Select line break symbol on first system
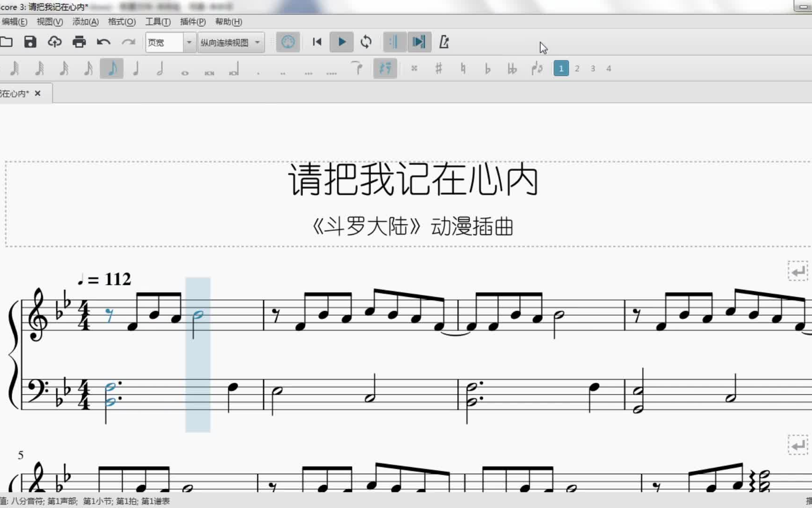Viewport: 812px width, 508px height. click(x=798, y=271)
